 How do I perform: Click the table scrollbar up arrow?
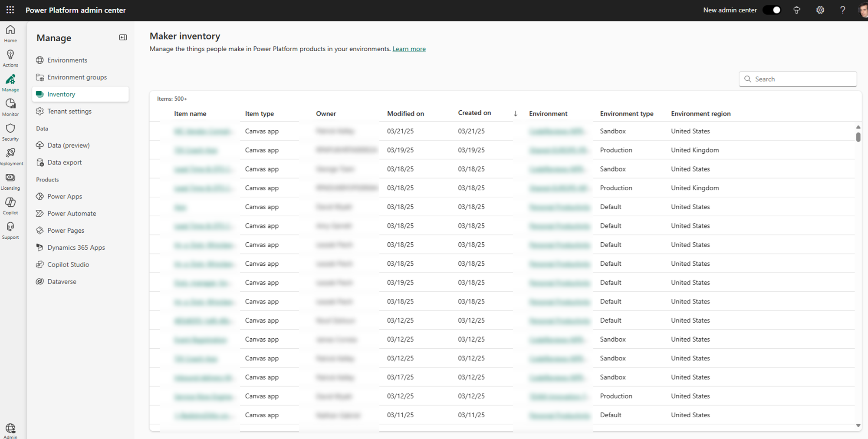[x=858, y=127]
